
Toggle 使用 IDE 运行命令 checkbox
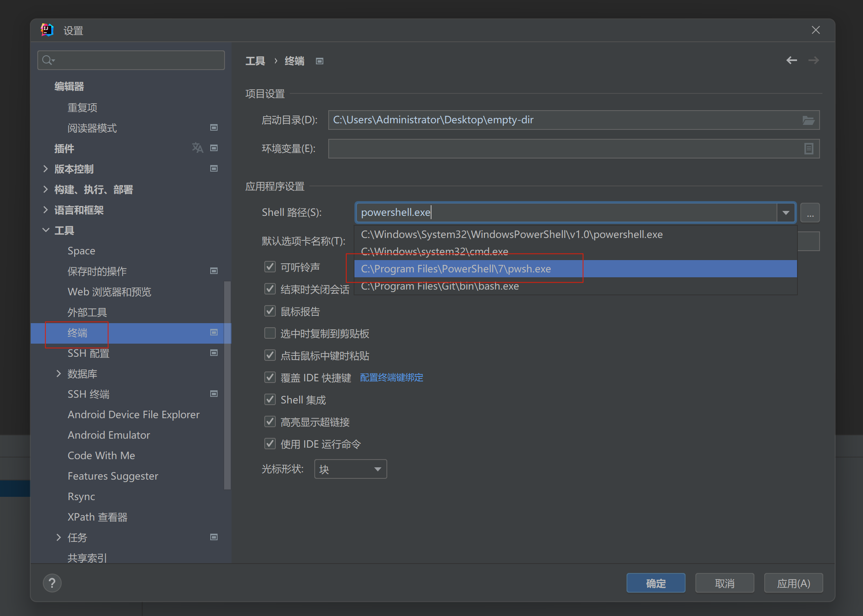coord(270,444)
